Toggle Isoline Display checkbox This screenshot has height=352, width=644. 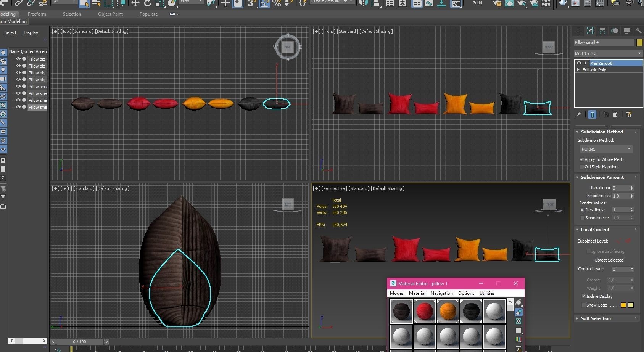[x=584, y=296]
